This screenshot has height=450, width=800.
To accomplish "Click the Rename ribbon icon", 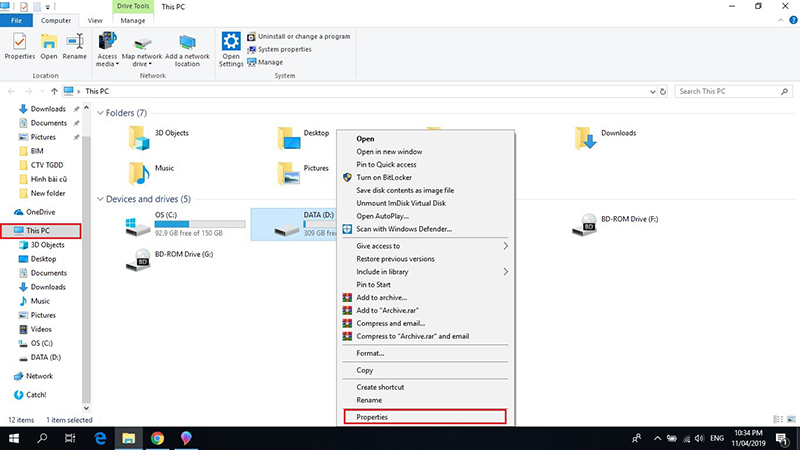I will click(75, 44).
